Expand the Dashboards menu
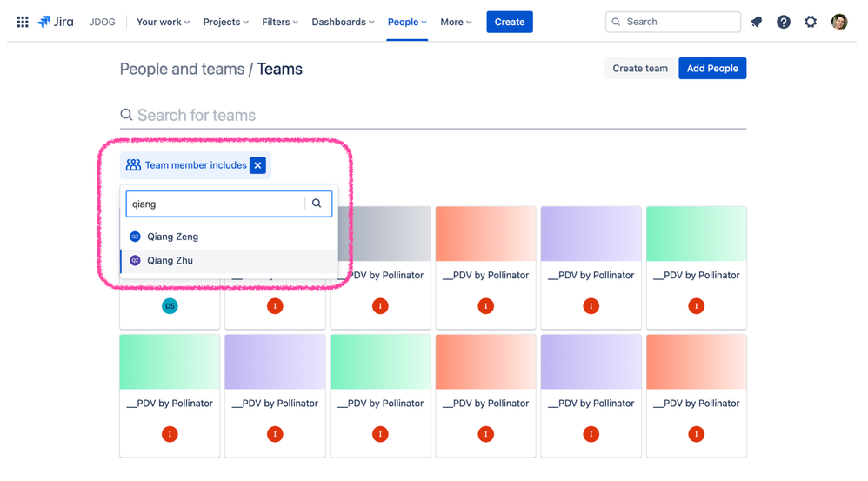Image resolution: width=868 pixels, height=481 pixels. point(343,22)
